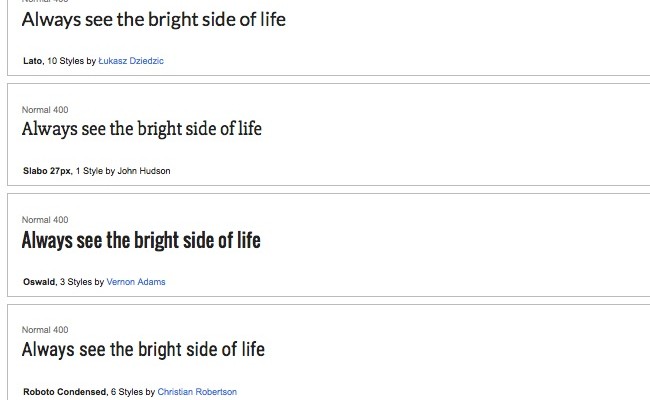Click the "10 Styles" text for Lato

click(65, 61)
